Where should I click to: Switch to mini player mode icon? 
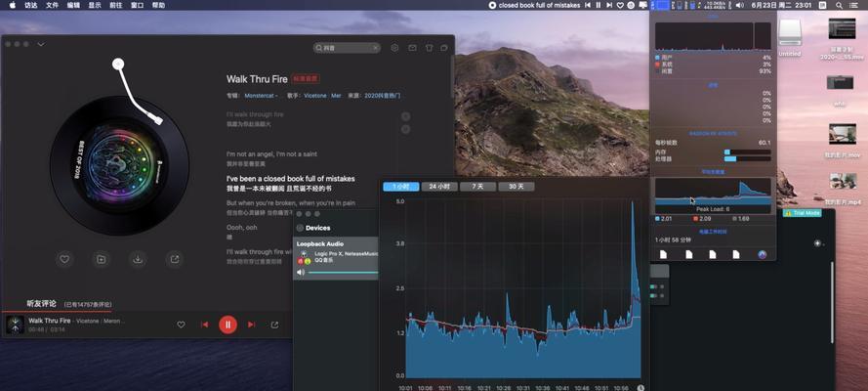point(444,48)
